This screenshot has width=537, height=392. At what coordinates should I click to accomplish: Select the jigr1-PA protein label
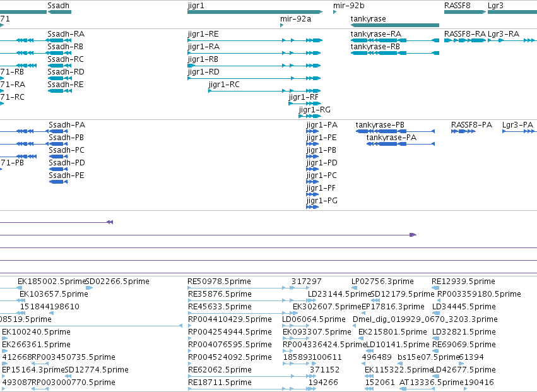[322, 125]
